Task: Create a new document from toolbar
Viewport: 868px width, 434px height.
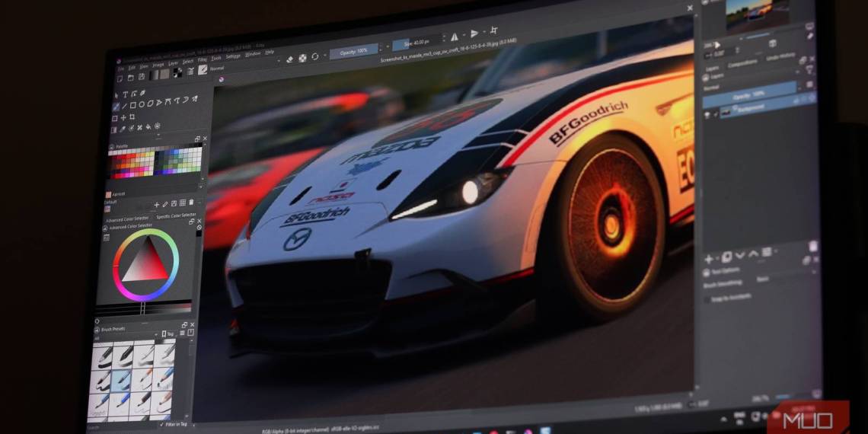Action: [x=120, y=78]
